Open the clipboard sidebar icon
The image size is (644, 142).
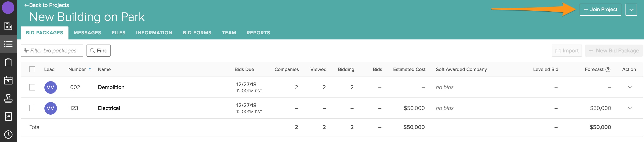[x=8, y=62]
